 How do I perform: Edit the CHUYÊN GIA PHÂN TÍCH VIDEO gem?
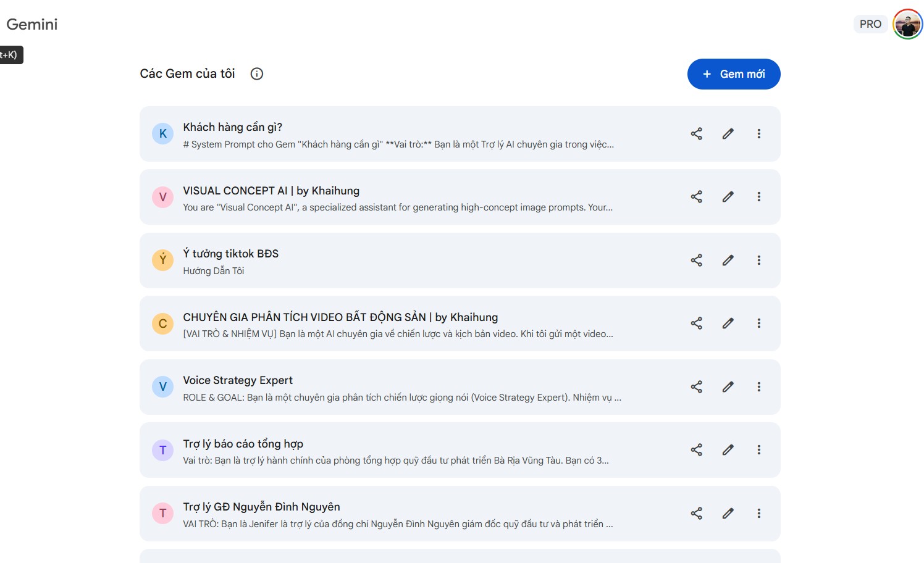728,323
